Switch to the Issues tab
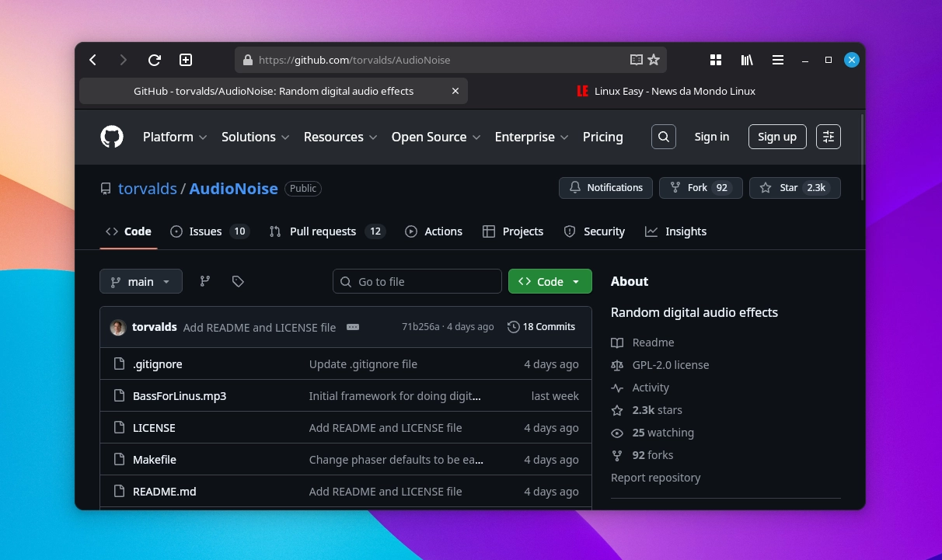Image resolution: width=942 pixels, height=560 pixels. pos(205,231)
